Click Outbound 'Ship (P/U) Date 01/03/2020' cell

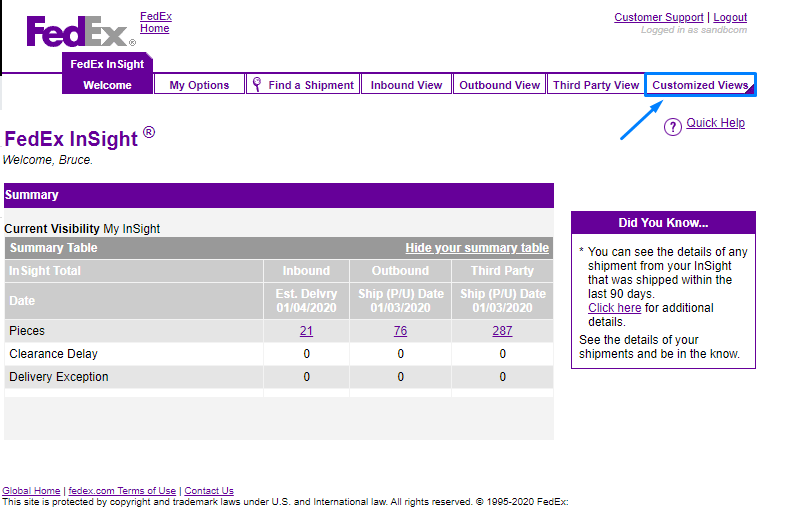click(400, 300)
